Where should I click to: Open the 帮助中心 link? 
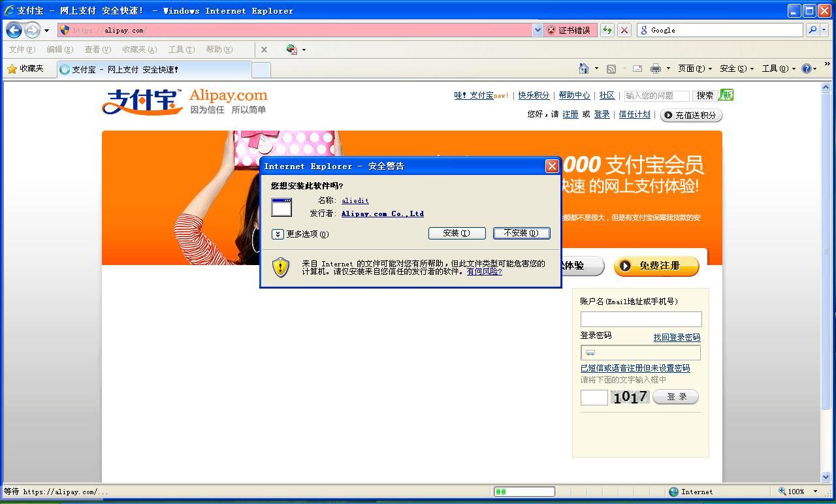[x=574, y=95]
